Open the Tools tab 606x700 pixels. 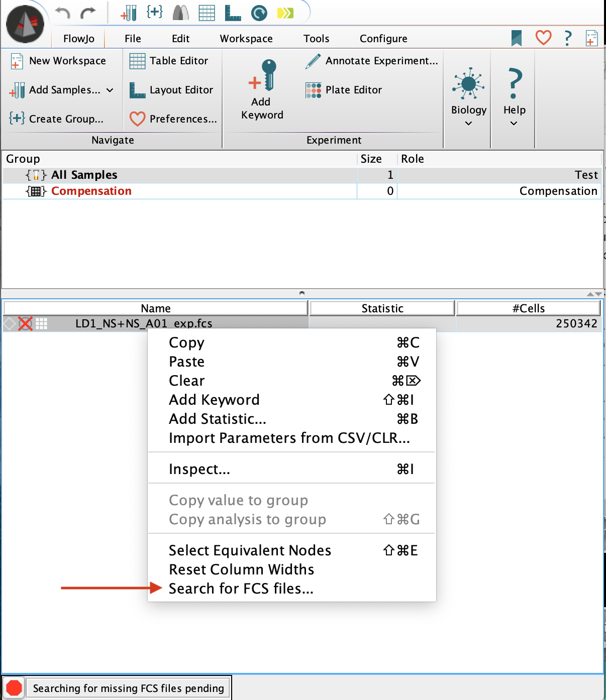tap(316, 39)
